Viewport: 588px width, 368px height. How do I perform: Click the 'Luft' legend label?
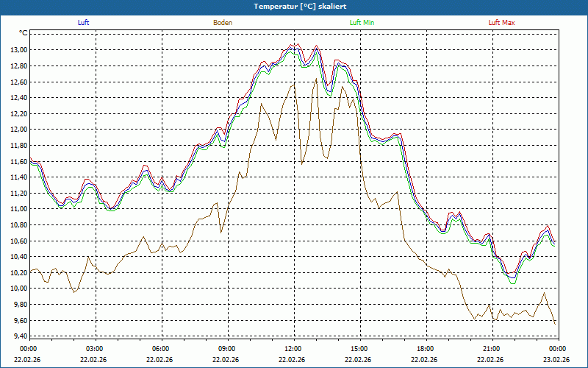click(x=83, y=23)
